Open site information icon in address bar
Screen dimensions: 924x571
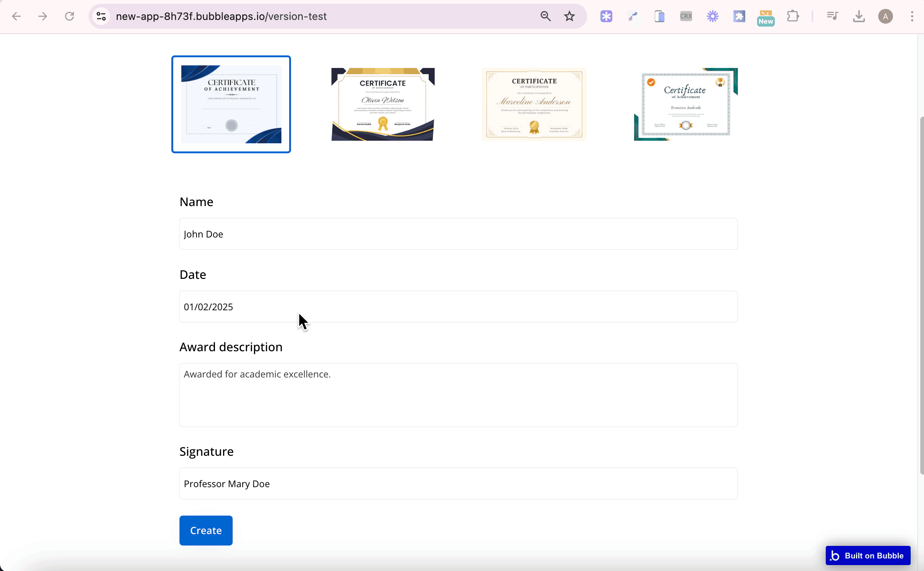point(101,16)
